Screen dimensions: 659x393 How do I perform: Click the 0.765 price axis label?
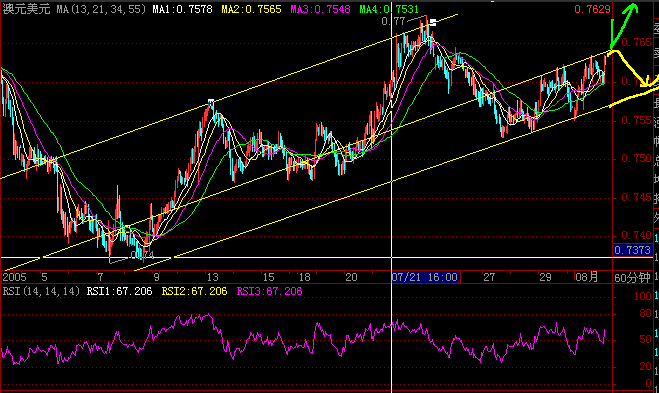636,42
